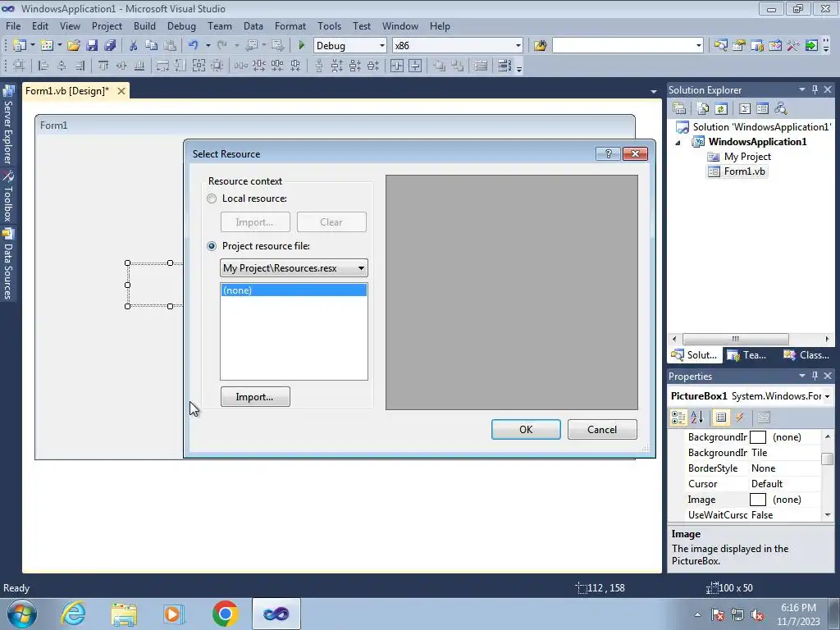Click the Properties panel vertical scrollbar thumb
Screen dimensions: 840x630
(828, 459)
